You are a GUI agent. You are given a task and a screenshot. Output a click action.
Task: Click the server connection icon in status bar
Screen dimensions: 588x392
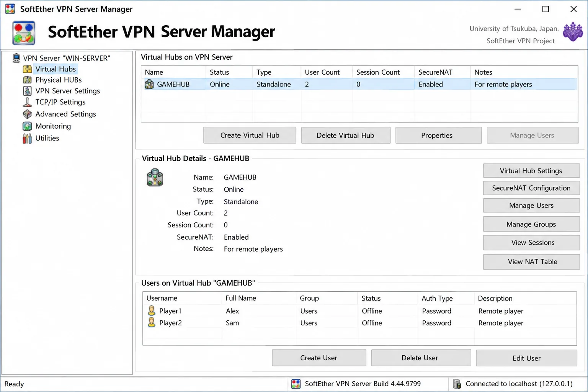(x=457, y=384)
